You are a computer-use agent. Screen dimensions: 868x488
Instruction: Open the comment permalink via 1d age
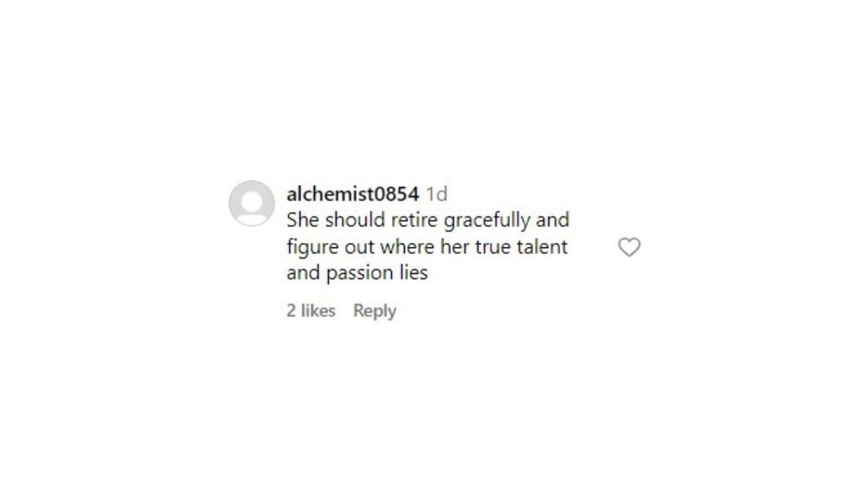pyautogui.click(x=436, y=194)
